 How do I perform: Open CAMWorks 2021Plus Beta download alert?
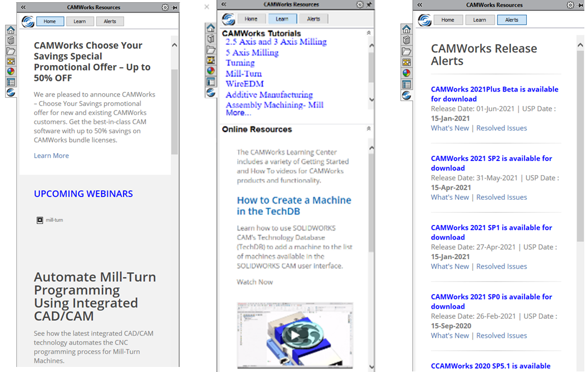495,94
